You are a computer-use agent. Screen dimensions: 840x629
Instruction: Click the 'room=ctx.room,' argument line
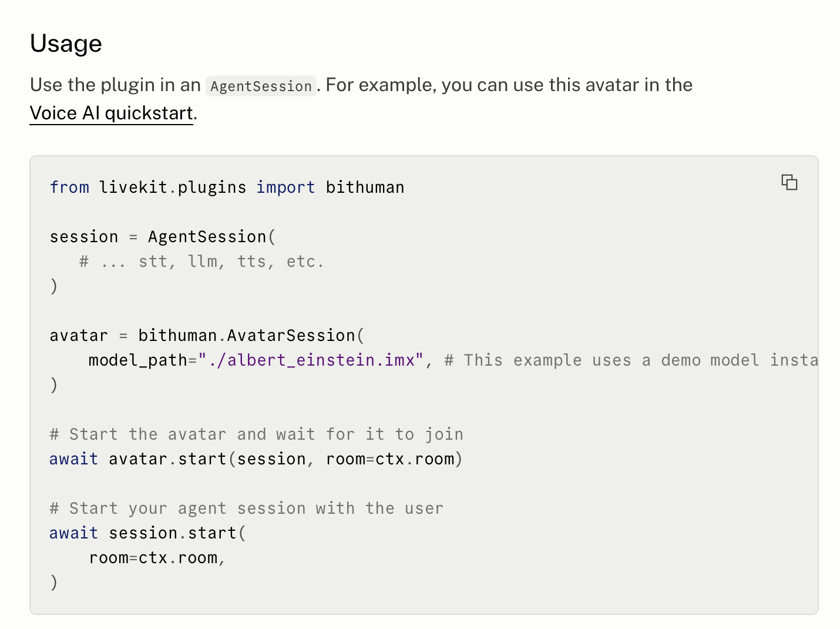(x=157, y=557)
